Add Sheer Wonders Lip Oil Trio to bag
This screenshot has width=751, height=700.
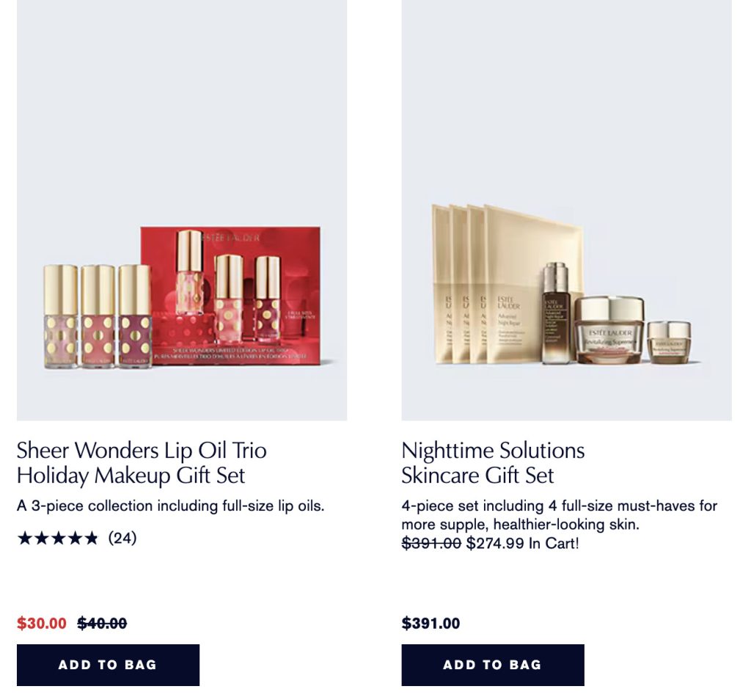pyautogui.click(x=108, y=665)
